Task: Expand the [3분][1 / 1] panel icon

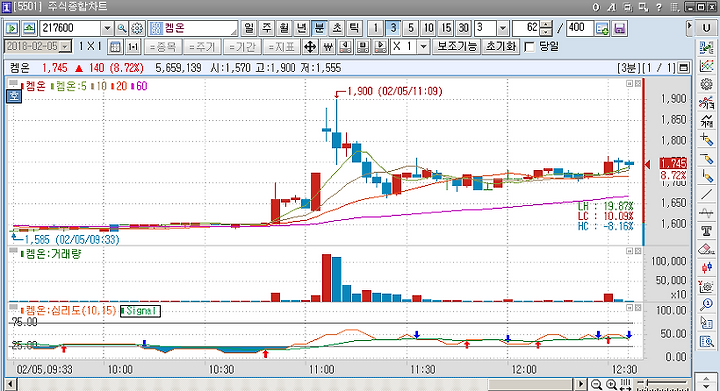Action: (684, 68)
